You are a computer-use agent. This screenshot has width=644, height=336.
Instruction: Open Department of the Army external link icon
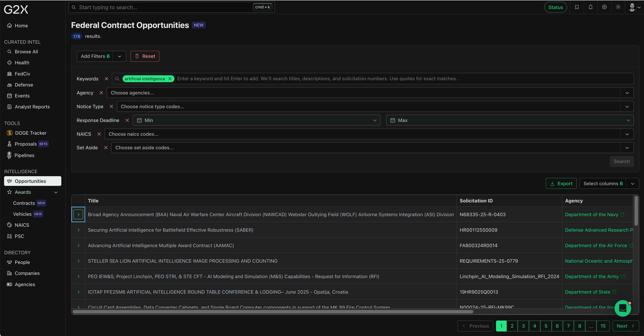pyautogui.click(x=623, y=276)
